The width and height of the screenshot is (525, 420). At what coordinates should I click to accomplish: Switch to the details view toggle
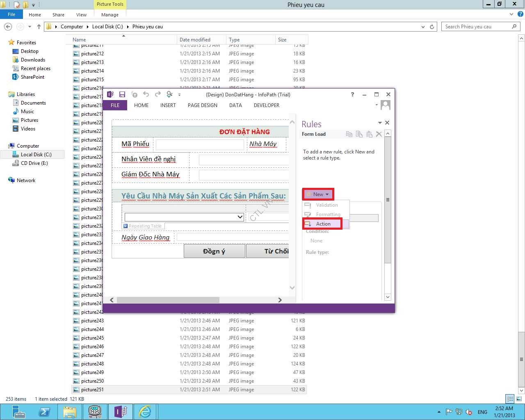(x=510, y=399)
